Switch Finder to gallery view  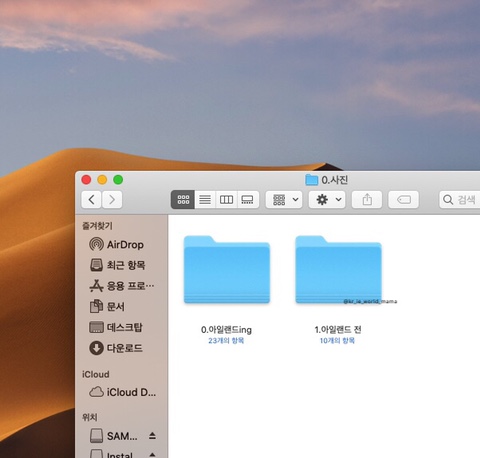[x=248, y=200]
